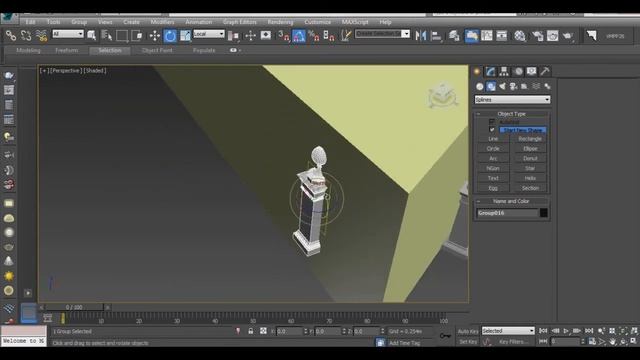Open the Schematic View icon

(x=502, y=36)
